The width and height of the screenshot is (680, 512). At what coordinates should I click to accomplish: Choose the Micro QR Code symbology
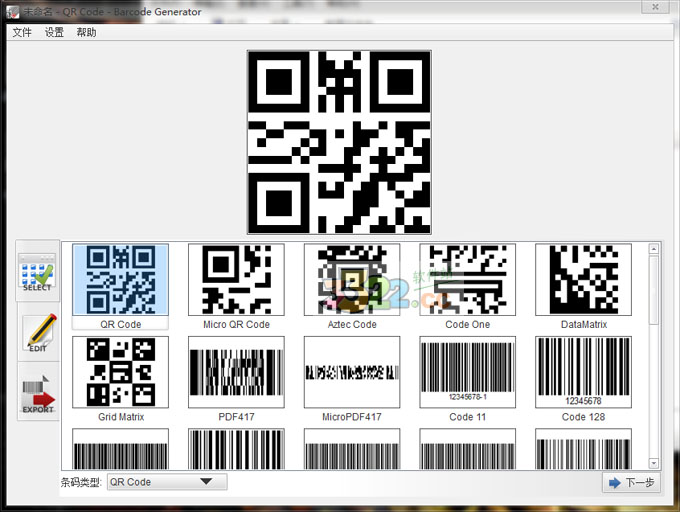tap(236, 279)
